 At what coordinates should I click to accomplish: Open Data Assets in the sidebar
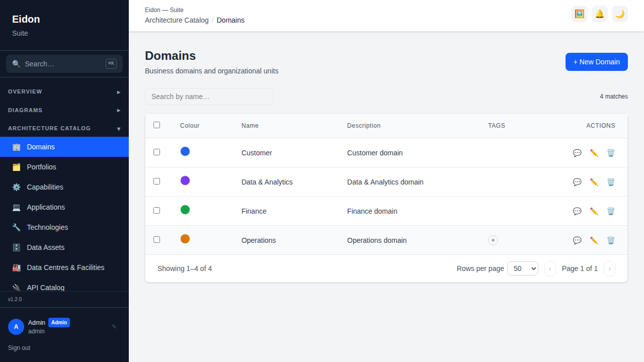tap(64, 247)
